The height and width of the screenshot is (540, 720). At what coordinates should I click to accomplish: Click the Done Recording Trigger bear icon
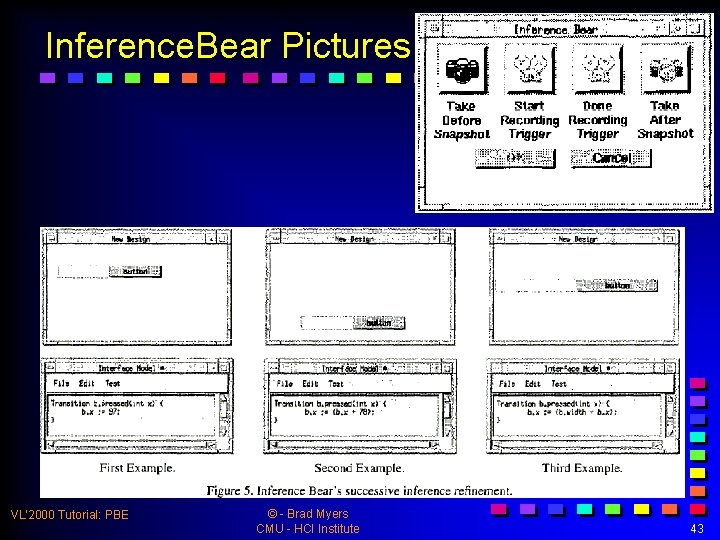point(597,69)
